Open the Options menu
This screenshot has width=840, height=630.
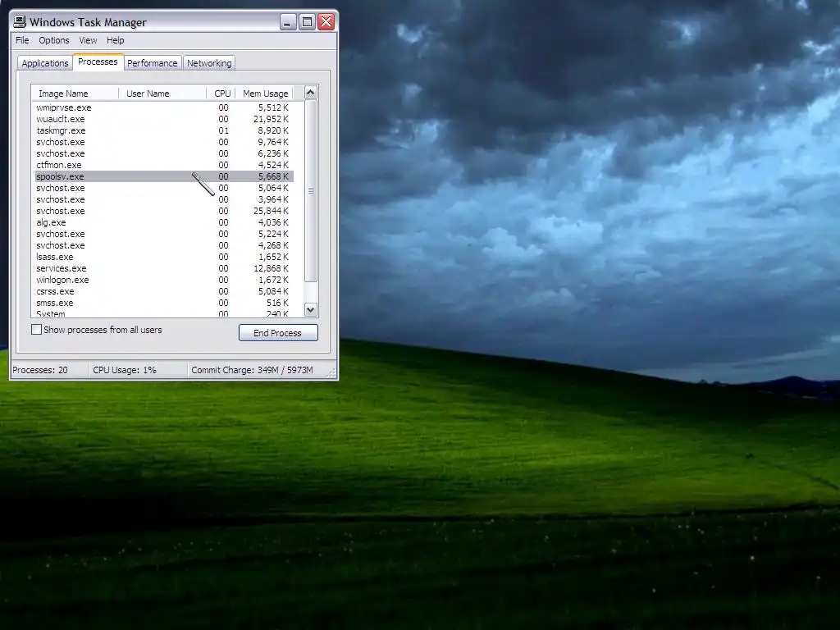[x=53, y=40]
